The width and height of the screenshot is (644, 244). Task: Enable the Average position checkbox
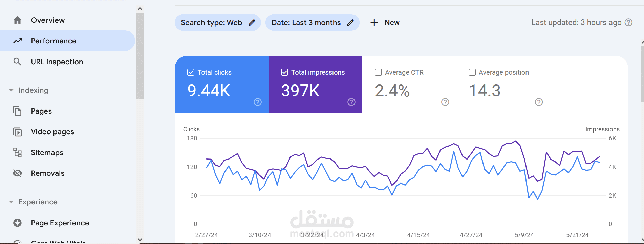pyautogui.click(x=472, y=72)
